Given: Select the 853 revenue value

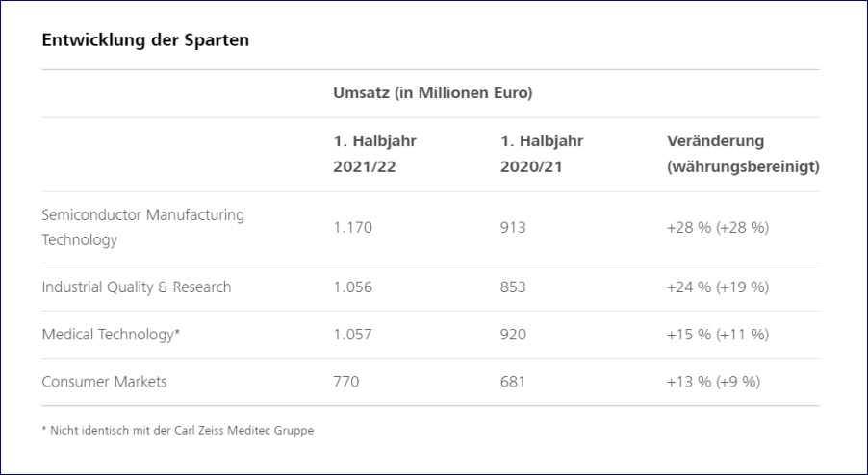Looking at the screenshot, I should pyautogui.click(x=513, y=287).
